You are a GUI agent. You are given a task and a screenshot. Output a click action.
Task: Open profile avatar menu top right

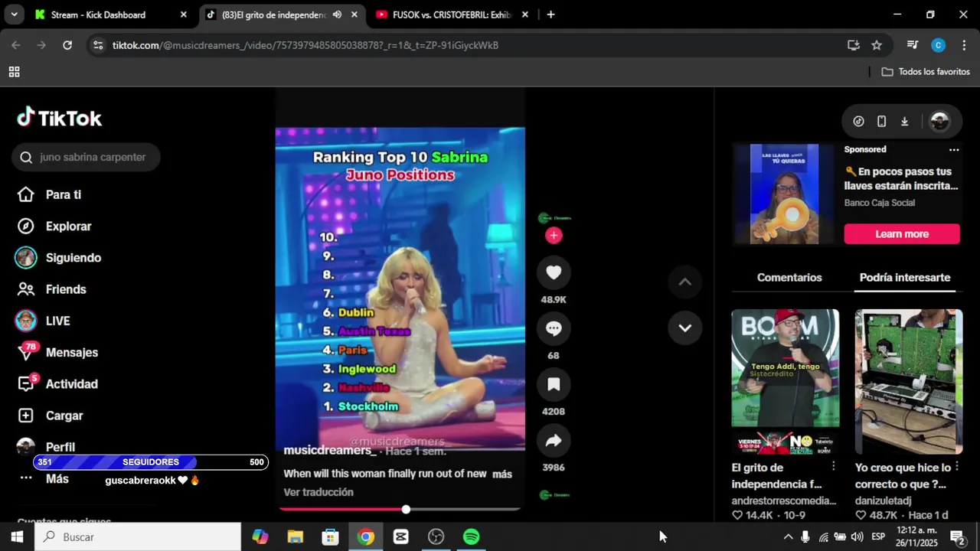tap(939, 121)
